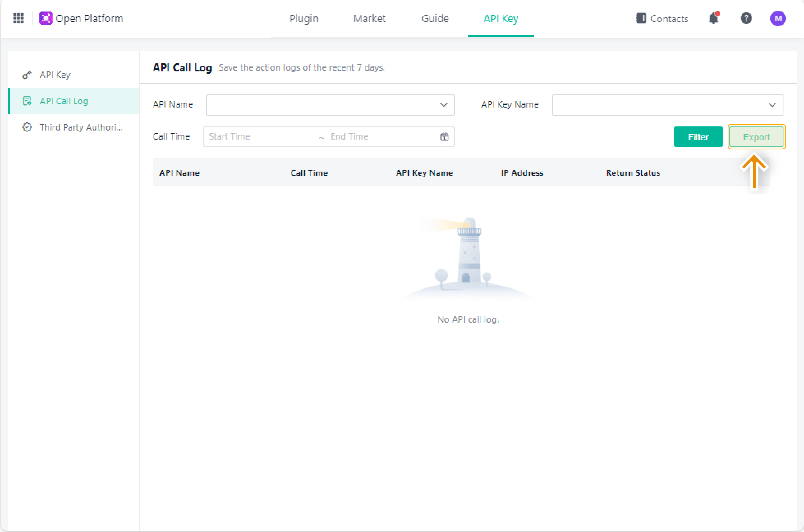Open the app grid launcher icon
The width and height of the screenshot is (804, 532).
pos(18,18)
